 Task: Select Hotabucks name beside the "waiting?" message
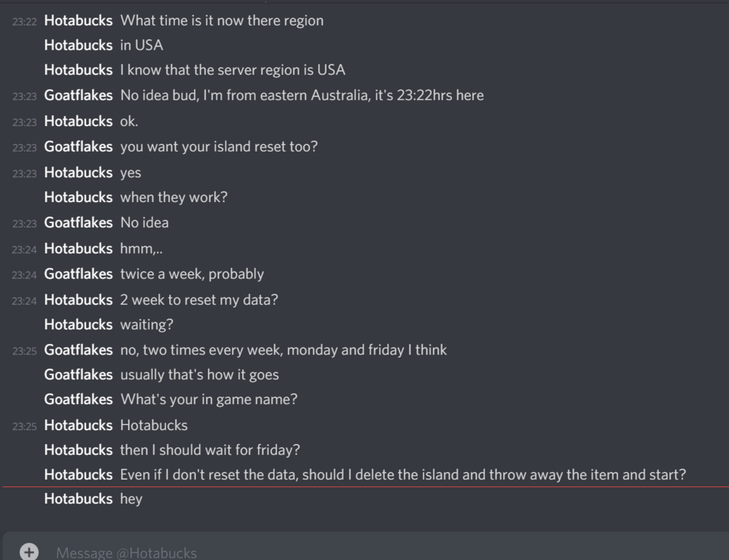coord(78,324)
